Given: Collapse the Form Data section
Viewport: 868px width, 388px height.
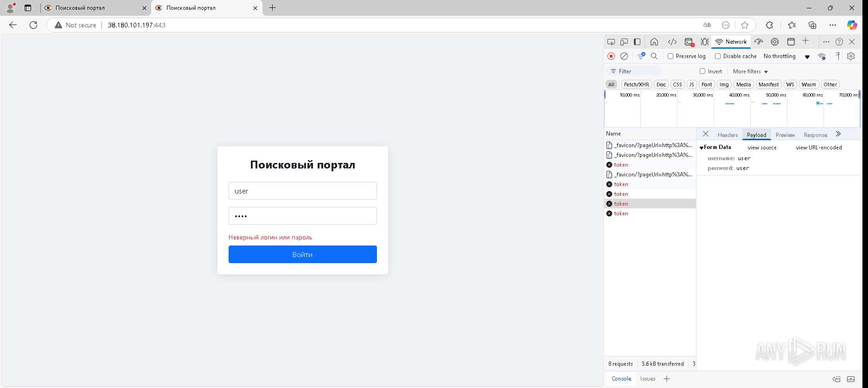Looking at the screenshot, I should tap(702, 148).
